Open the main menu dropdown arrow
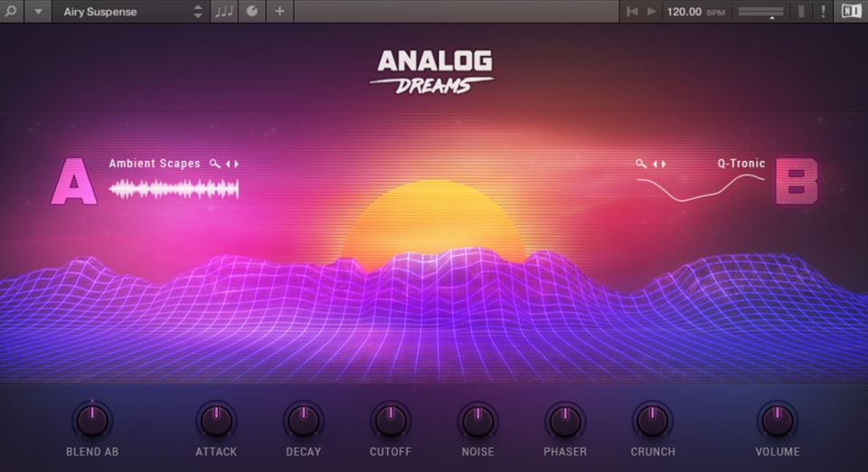 point(38,12)
